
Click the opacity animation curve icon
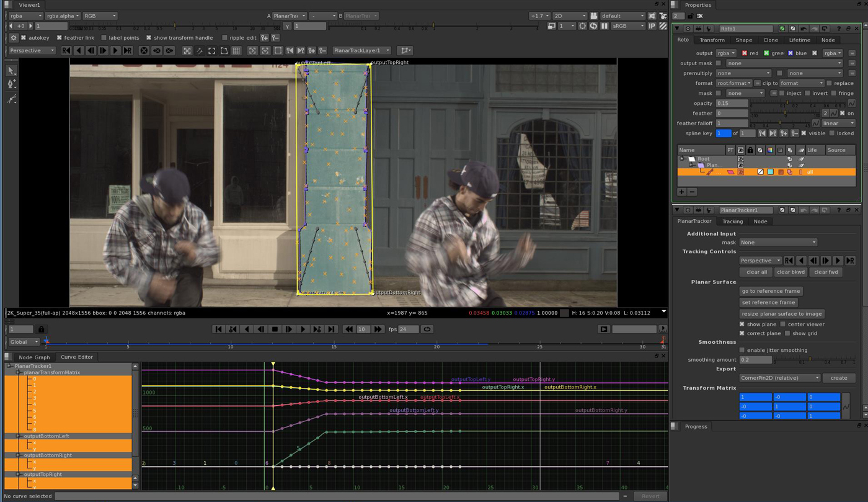pyautogui.click(x=851, y=104)
